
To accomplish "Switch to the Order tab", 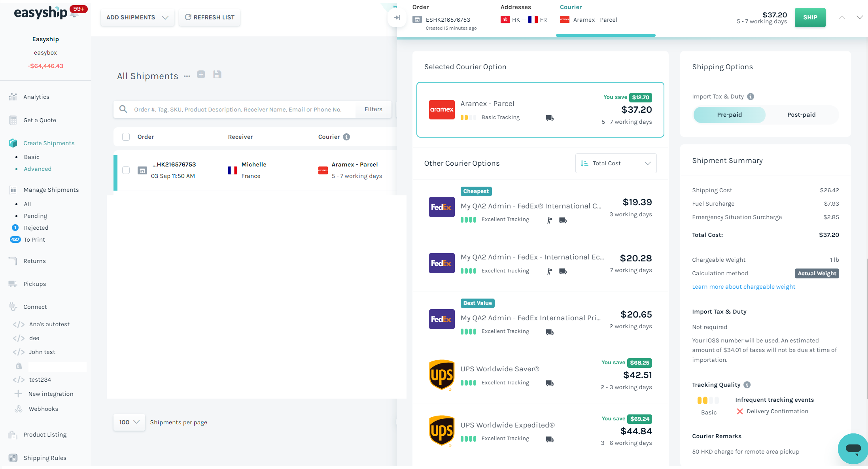I will click(421, 7).
